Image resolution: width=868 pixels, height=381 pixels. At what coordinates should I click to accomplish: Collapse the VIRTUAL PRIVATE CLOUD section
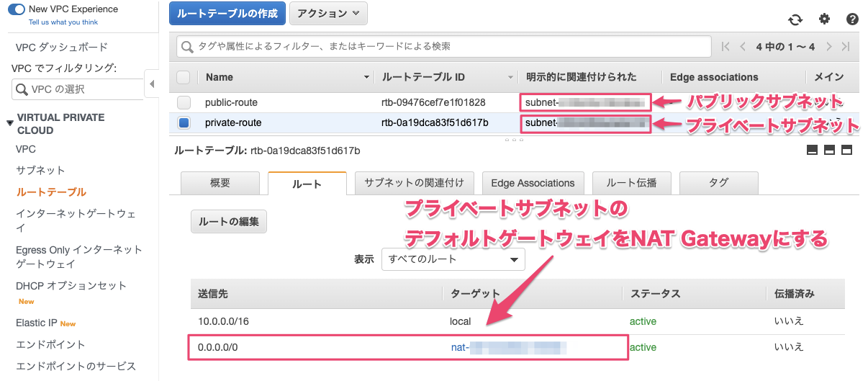coord(9,123)
